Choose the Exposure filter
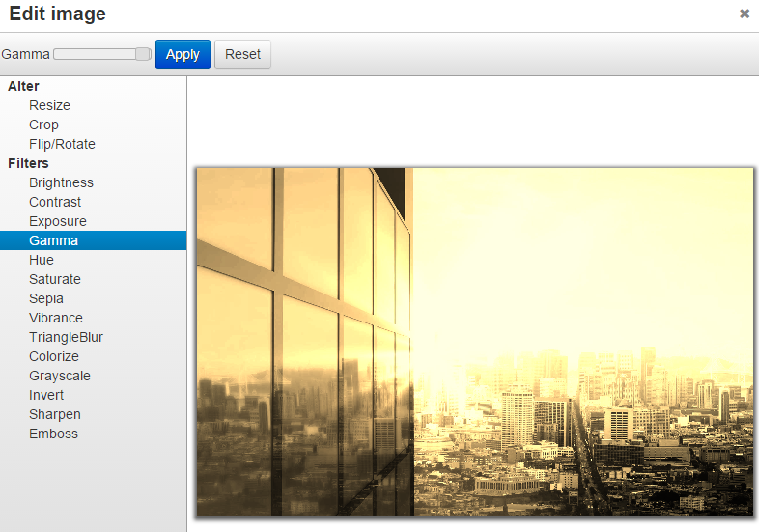Viewport: 759px width, 532px height. 57,221
